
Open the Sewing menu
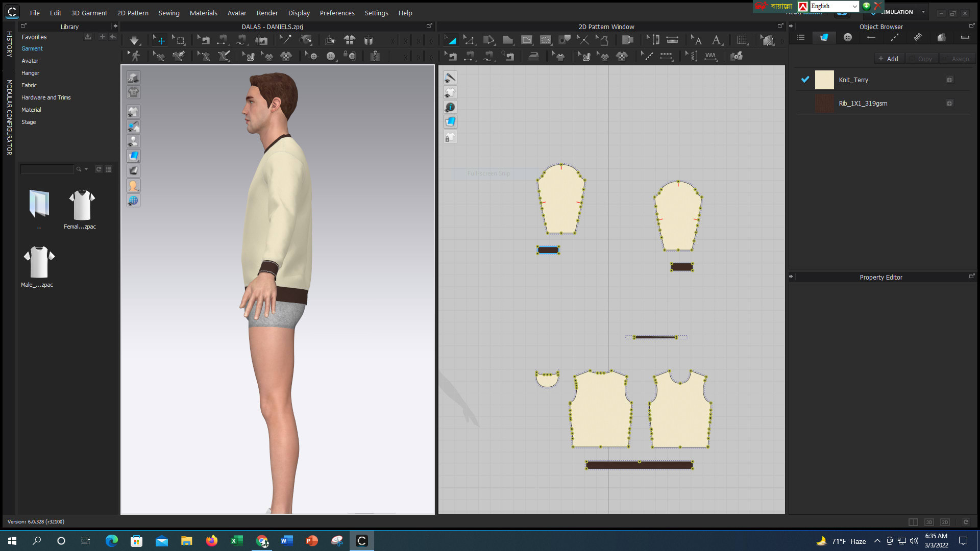[x=169, y=13]
